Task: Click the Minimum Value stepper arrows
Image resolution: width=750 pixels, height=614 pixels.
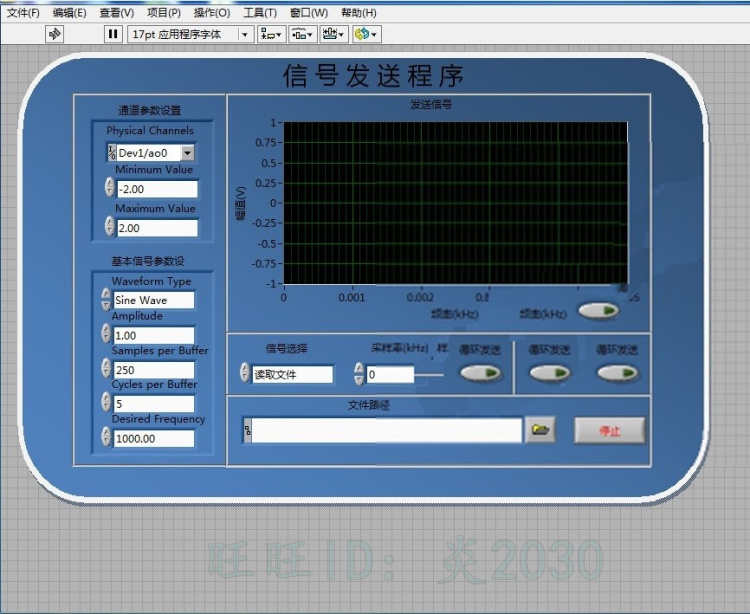Action: tap(110, 187)
